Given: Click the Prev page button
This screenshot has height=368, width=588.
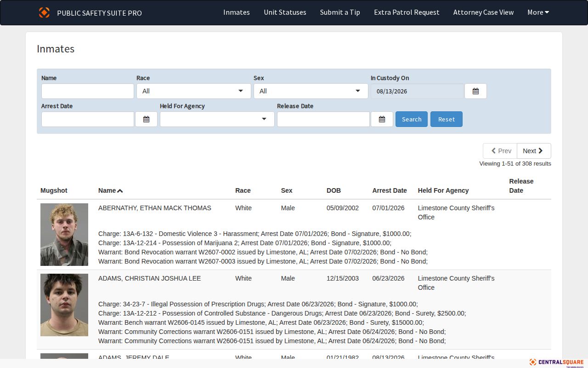Looking at the screenshot, I should coord(500,151).
